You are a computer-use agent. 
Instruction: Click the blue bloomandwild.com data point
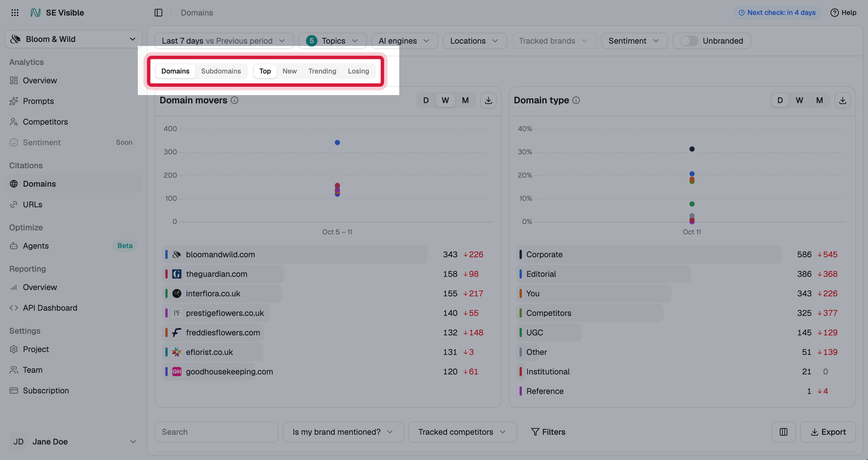click(x=337, y=142)
